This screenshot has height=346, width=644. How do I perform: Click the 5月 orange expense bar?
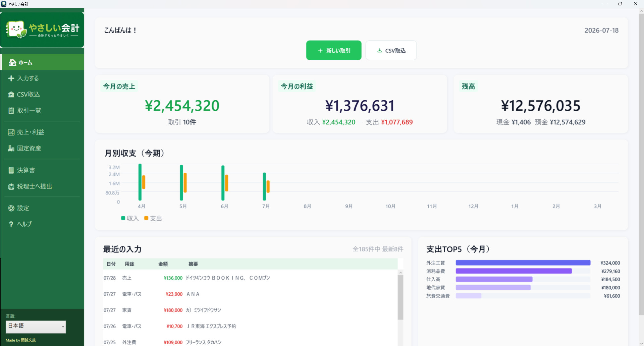pyautogui.click(x=185, y=183)
